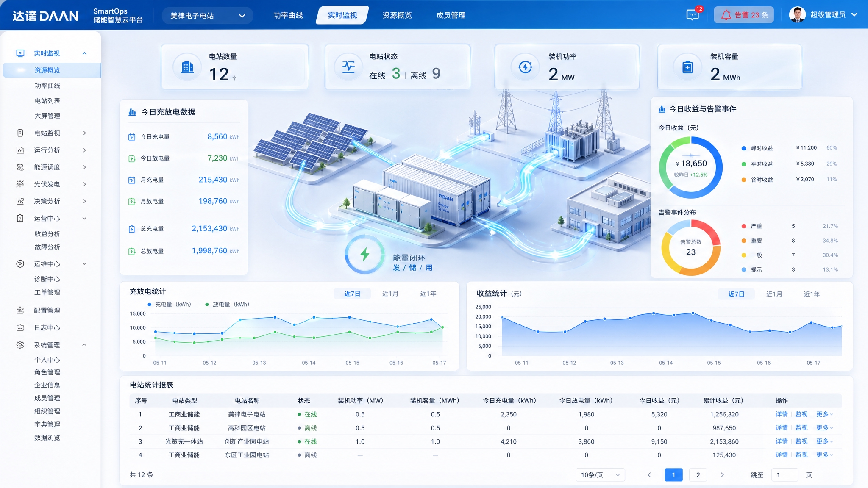This screenshot has height=488, width=868.
Task: Select 近7日 in 充放电统计 chart
Action: pyautogui.click(x=352, y=294)
